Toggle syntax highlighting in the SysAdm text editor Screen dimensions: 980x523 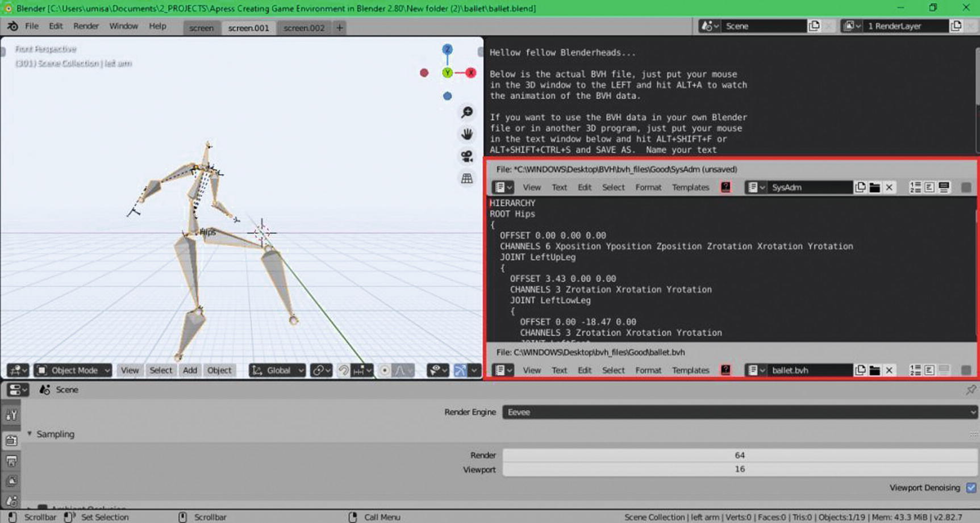pyautogui.click(x=944, y=187)
